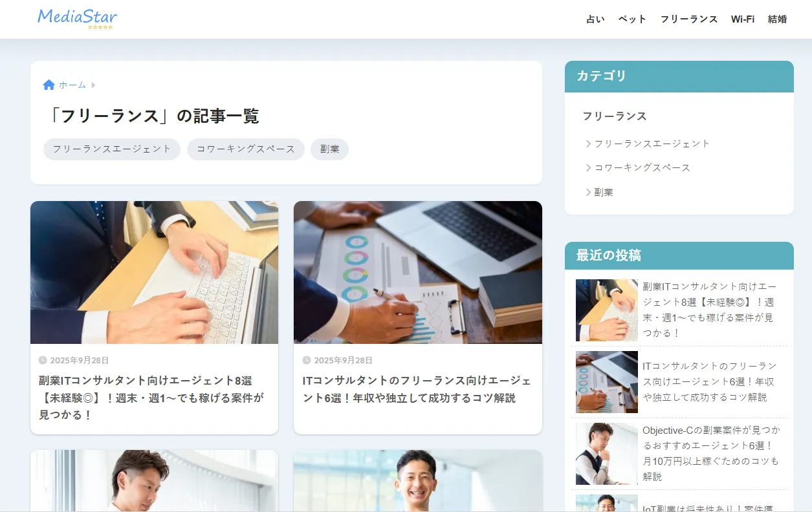
Task: Open the ペット menu item
Action: click(632, 19)
